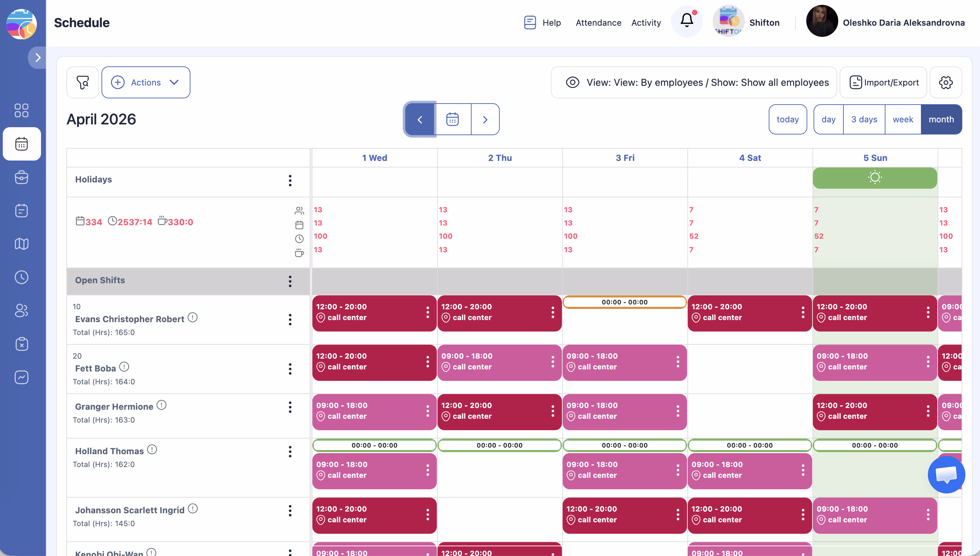Click the filter search icon
The width and height of the screenshot is (980, 556).
[82, 82]
